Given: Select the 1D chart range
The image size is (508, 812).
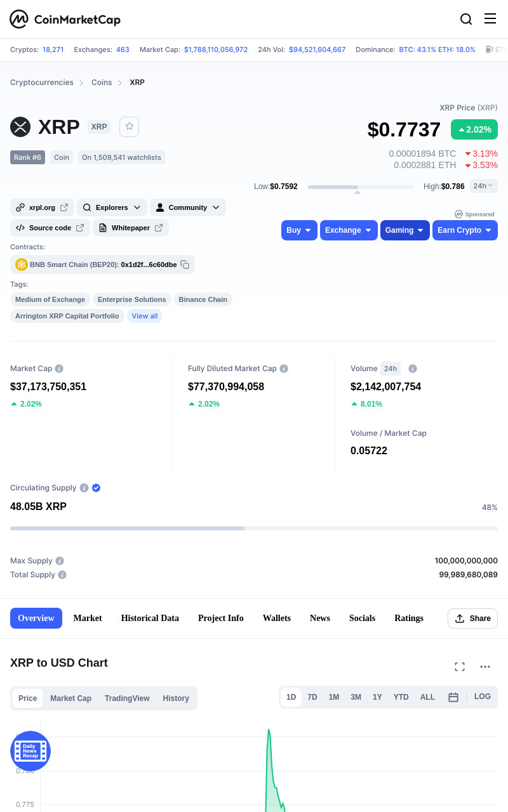Looking at the screenshot, I should coord(291,697).
